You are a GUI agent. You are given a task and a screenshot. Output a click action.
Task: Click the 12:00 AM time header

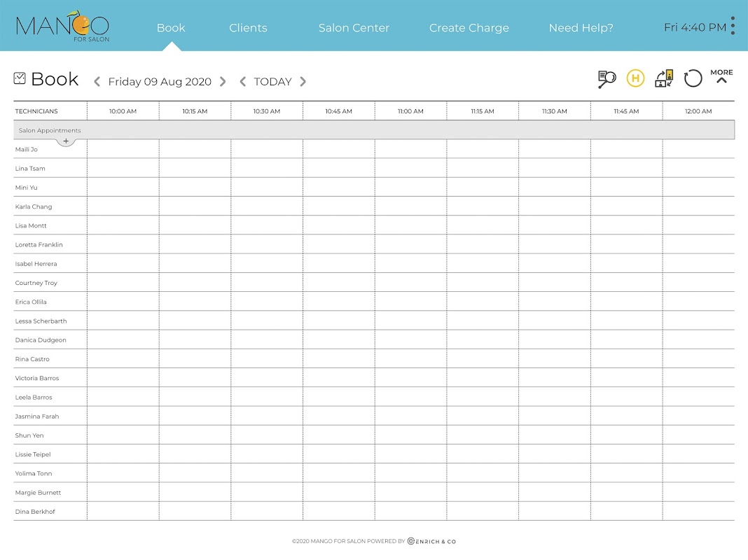pos(698,111)
